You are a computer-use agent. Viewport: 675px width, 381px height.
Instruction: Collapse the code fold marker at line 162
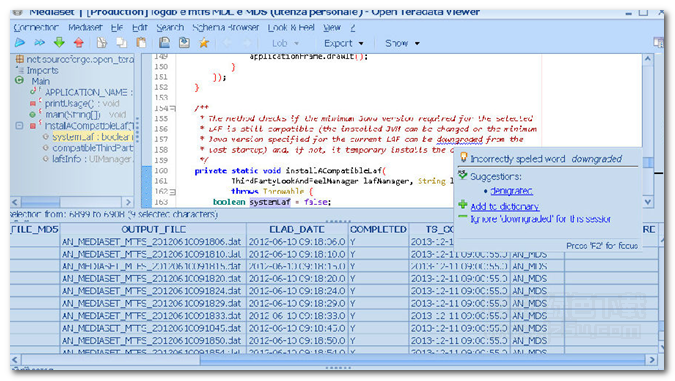[x=173, y=192]
